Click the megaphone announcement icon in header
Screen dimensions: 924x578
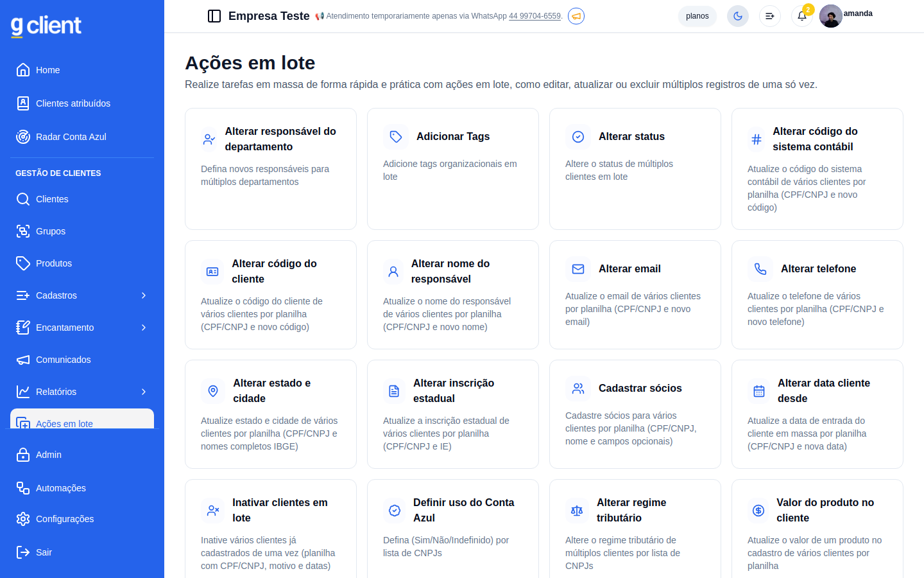click(576, 16)
